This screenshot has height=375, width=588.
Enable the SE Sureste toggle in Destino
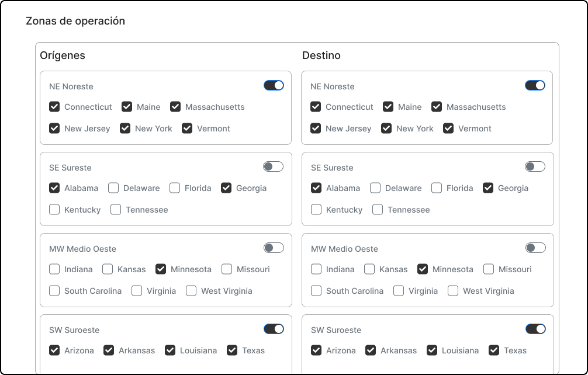[535, 166]
